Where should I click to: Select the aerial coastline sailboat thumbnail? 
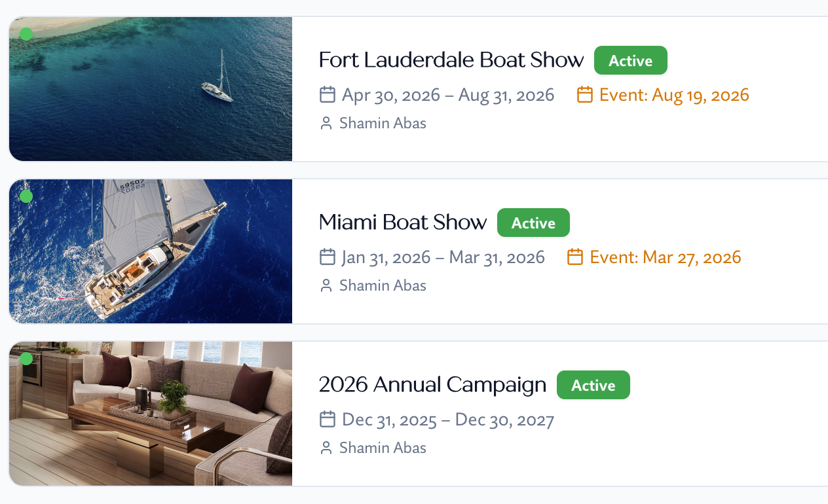[151, 89]
